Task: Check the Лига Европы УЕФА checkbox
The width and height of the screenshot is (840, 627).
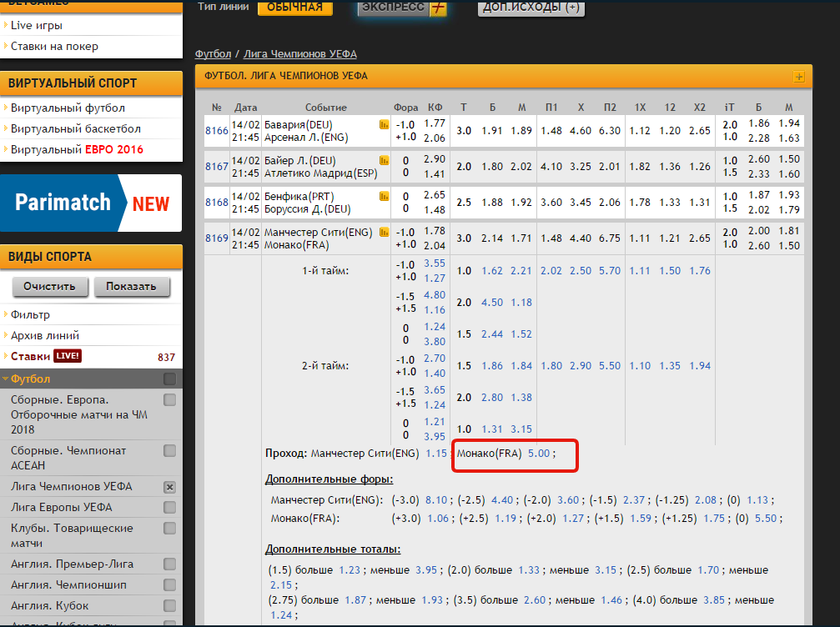Action: click(x=170, y=508)
